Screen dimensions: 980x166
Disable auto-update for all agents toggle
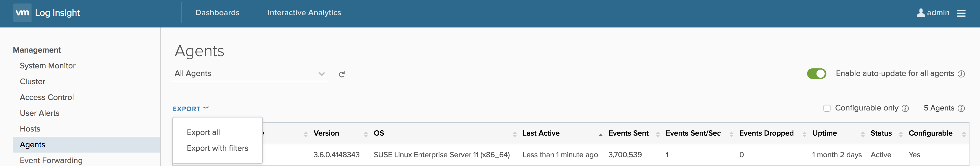pyautogui.click(x=816, y=73)
